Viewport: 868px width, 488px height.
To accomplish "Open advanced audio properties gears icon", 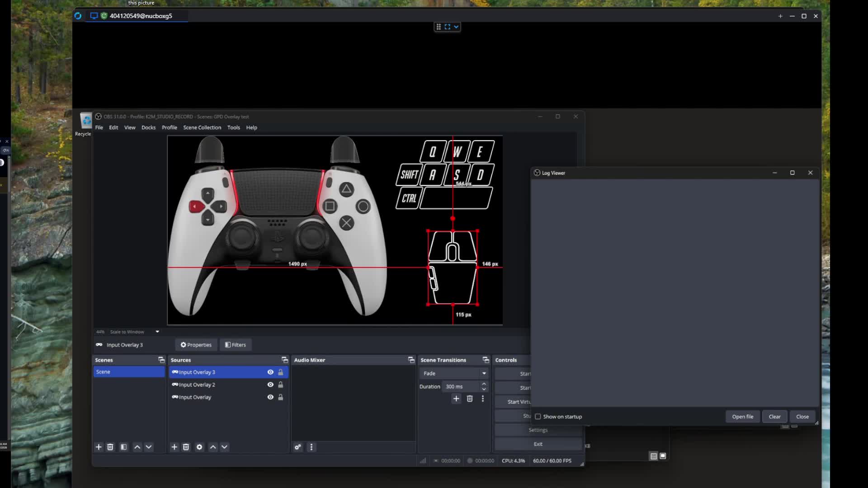I will (x=298, y=447).
